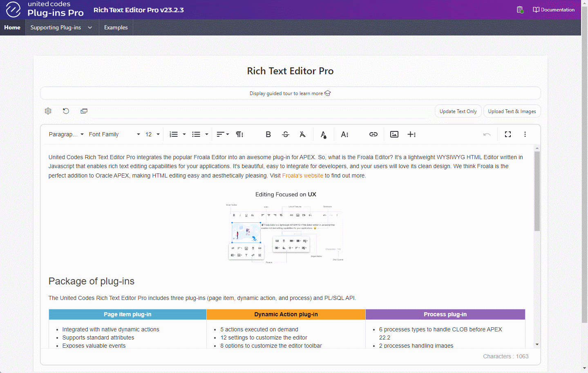Click the Rich Text Editor Pro title
This screenshot has height=373, width=588.
(x=290, y=71)
